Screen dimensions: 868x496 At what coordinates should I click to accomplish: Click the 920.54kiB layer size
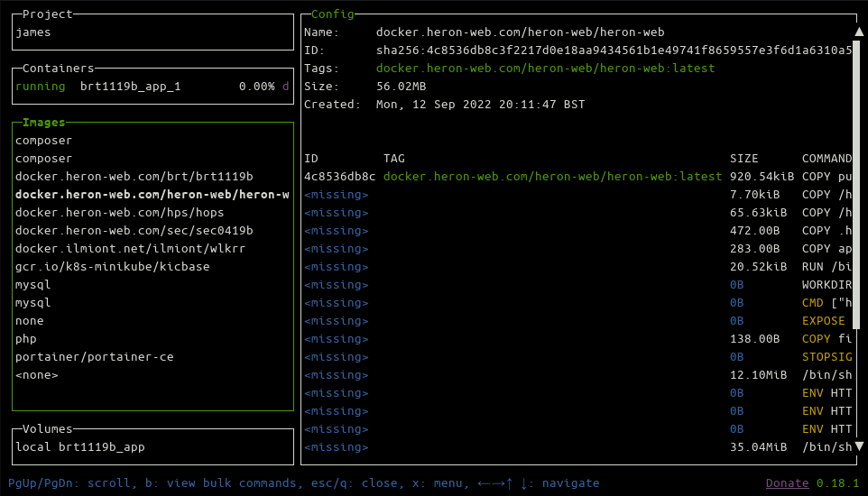tap(762, 177)
